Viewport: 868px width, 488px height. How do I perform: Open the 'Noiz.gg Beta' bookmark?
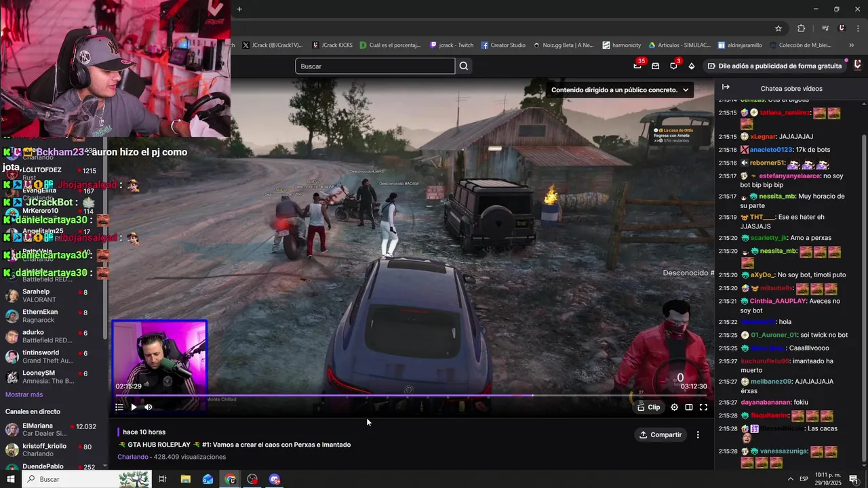564,45
